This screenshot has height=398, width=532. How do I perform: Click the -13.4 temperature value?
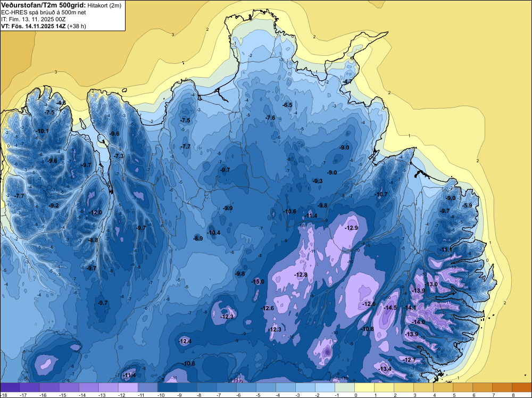385,369
